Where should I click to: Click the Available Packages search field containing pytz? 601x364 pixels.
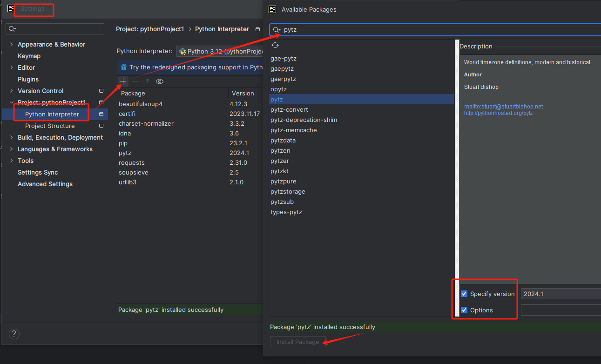tap(435, 30)
